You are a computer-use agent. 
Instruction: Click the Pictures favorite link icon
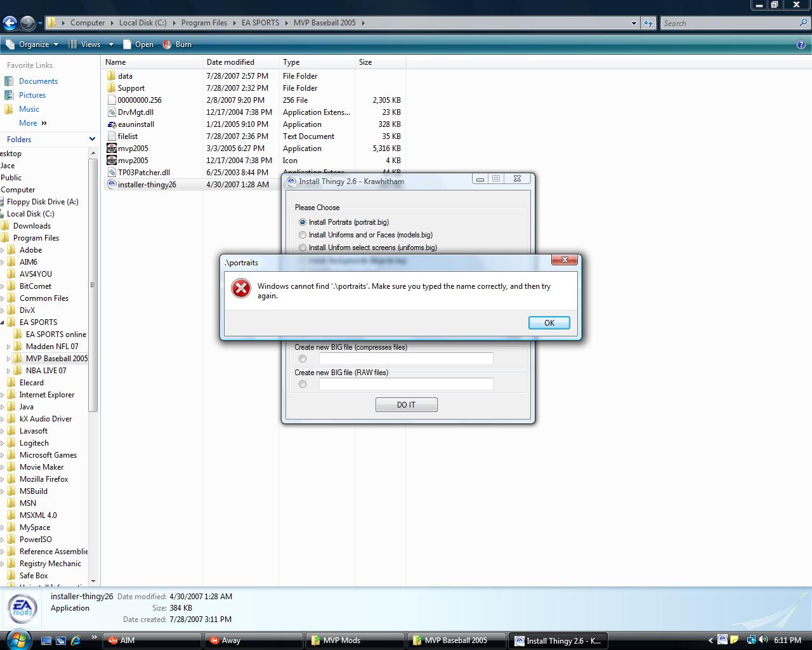[x=9, y=95]
